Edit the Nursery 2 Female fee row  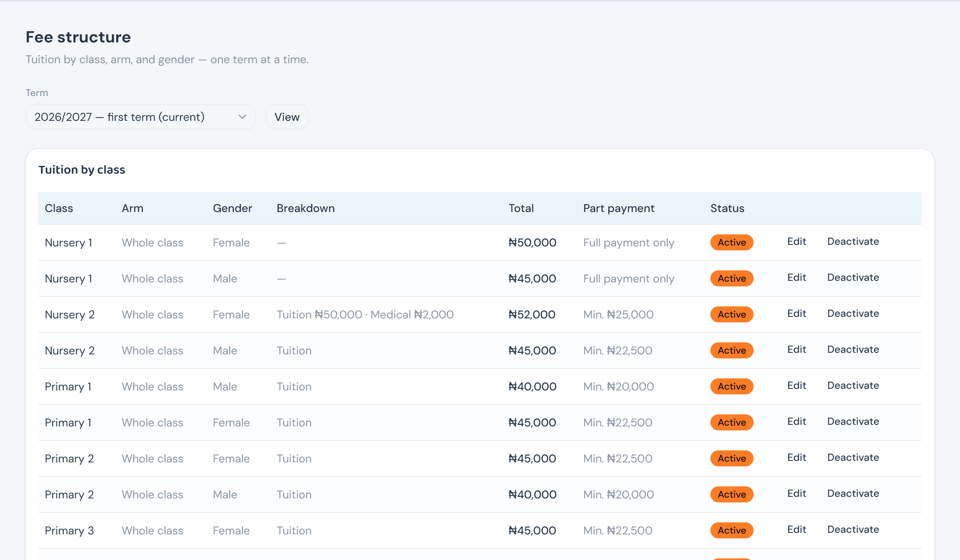pos(796,314)
